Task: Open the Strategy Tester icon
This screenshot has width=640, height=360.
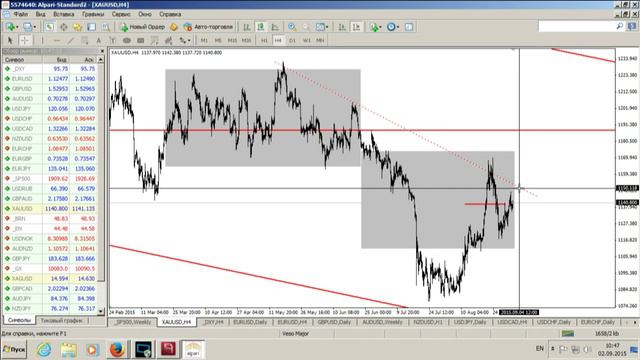Action: click(x=106, y=27)
